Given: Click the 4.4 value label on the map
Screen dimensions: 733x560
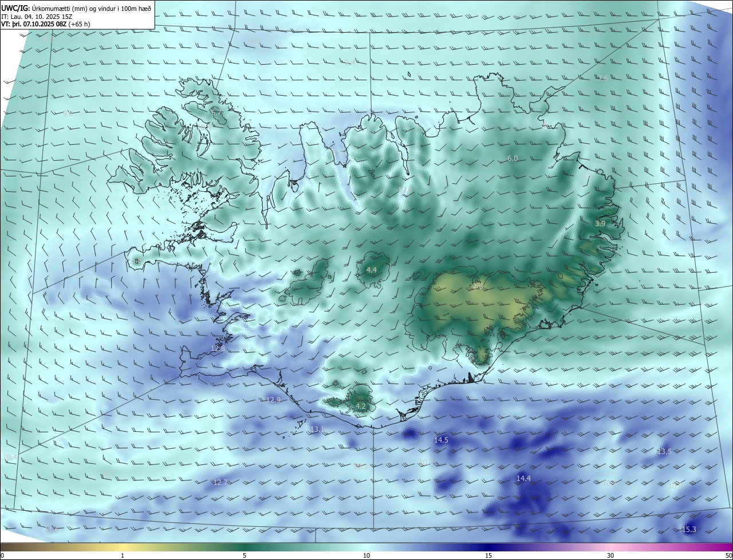Looking at the screenshot, I should coord(372,270).
